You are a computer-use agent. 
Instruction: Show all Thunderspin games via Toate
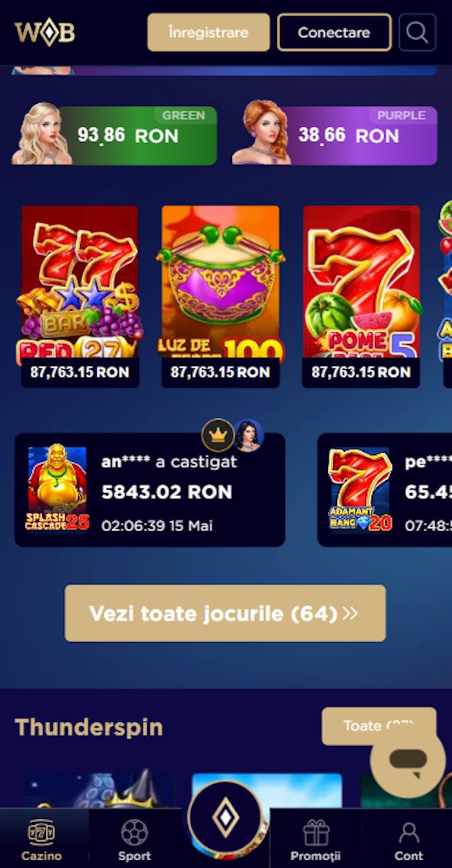(379, 726)
